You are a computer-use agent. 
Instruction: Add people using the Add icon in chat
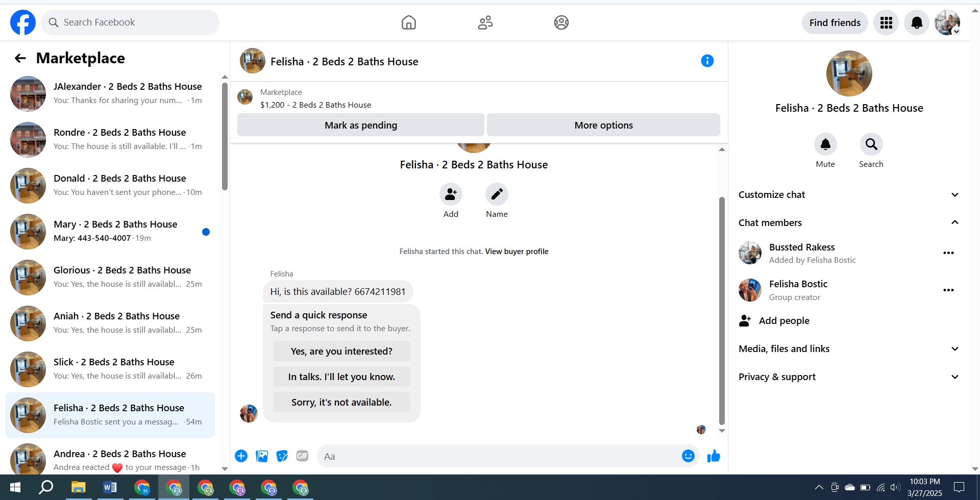click(451, 194)
